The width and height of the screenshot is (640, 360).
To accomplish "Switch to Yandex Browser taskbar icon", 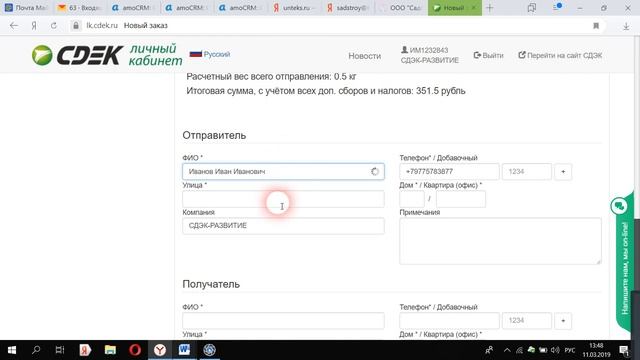I will pos(160,350).
